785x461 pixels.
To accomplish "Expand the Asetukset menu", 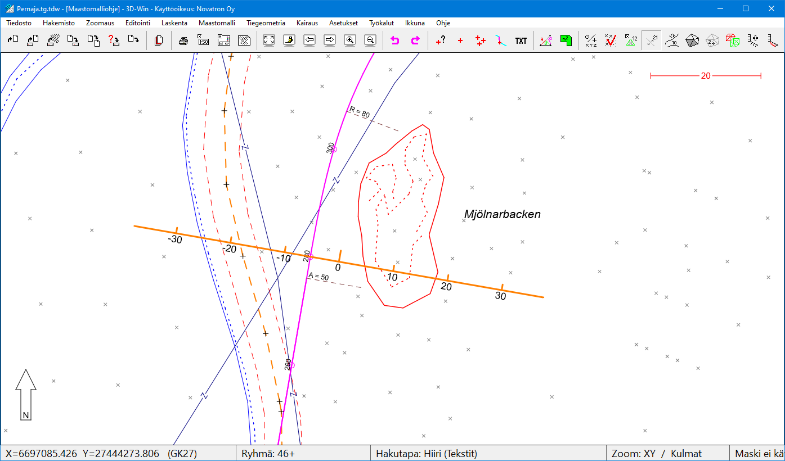I will [343, 21].
